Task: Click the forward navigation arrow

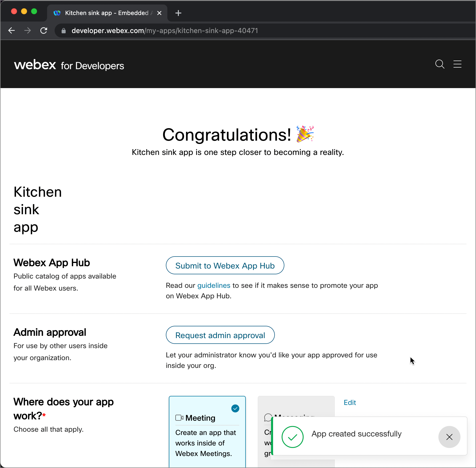Action: click(28, 31)
